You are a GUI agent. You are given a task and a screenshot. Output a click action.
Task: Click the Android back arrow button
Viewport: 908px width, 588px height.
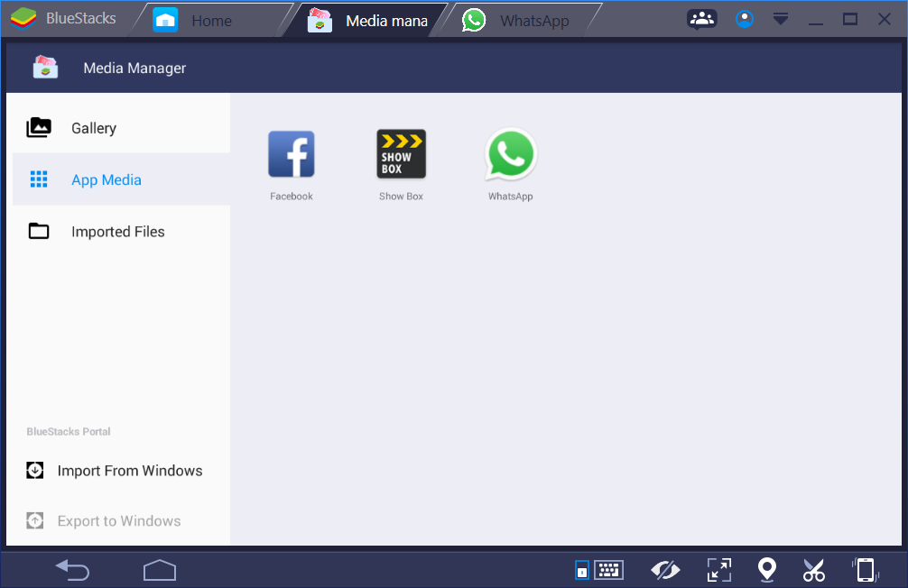[x=72, y=570]
